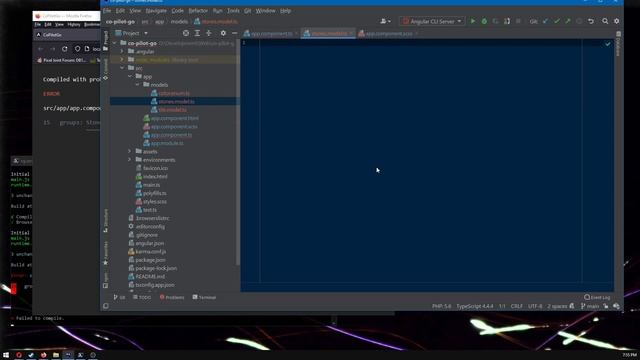Open the Event Log

[597, 297]
